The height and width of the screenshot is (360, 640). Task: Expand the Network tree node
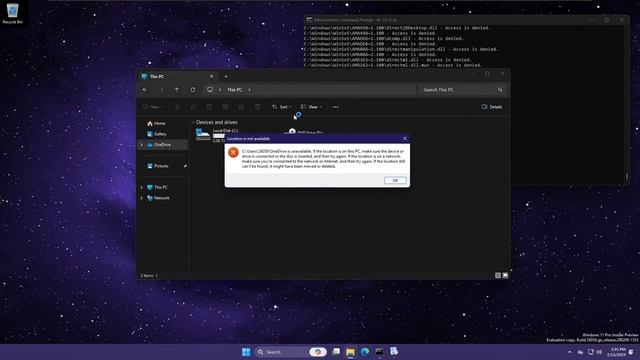coord(142,198)
